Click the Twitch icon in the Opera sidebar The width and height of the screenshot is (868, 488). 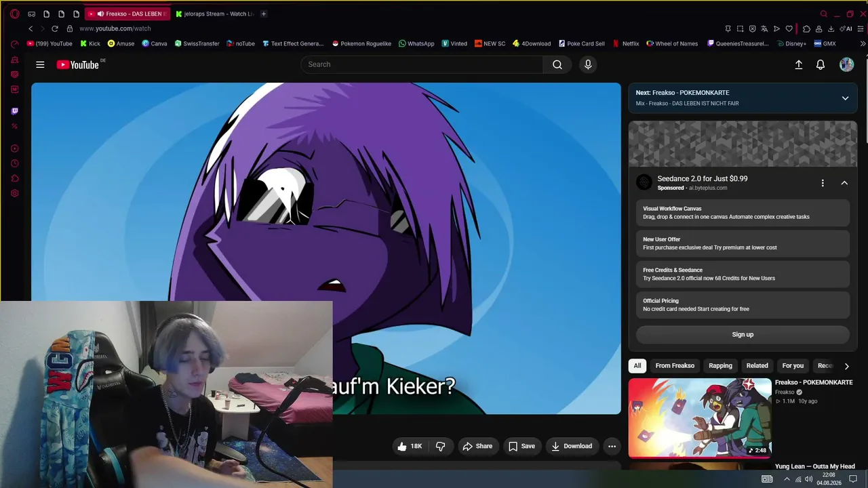pyautogui.click(x=15, y=111)
